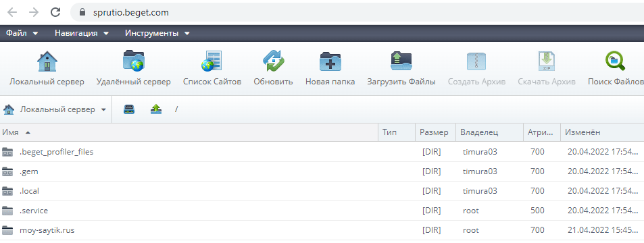Click [DIR] size in the .beget_profiler_files row
Screen dimensions: 644x243
(431, 152)
